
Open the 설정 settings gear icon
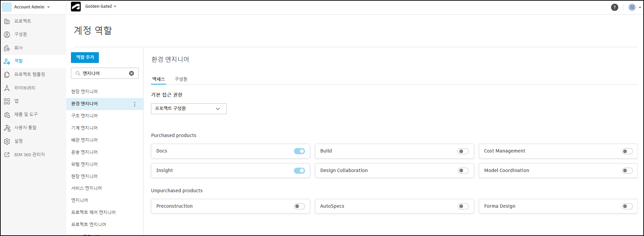(x=7, y=141)
